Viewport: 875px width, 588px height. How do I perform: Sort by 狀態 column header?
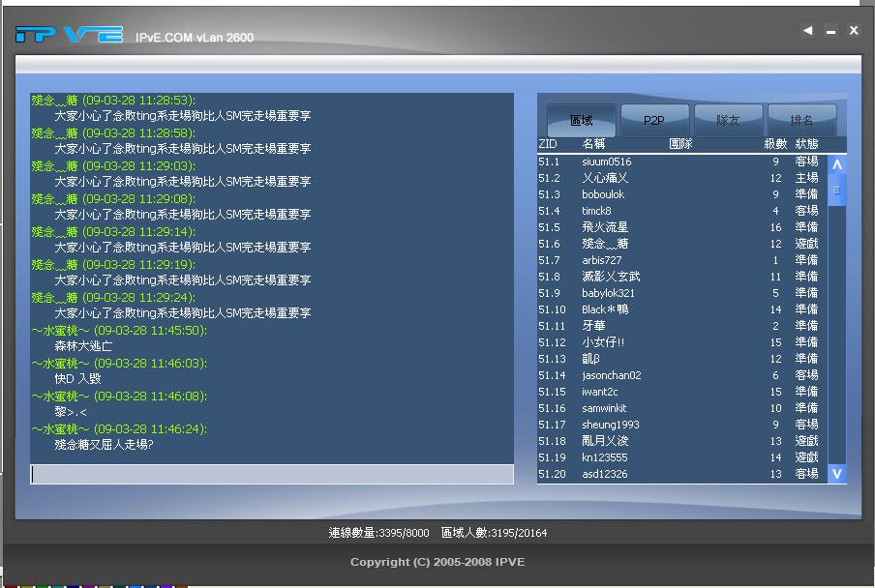[x=806, y=144]
